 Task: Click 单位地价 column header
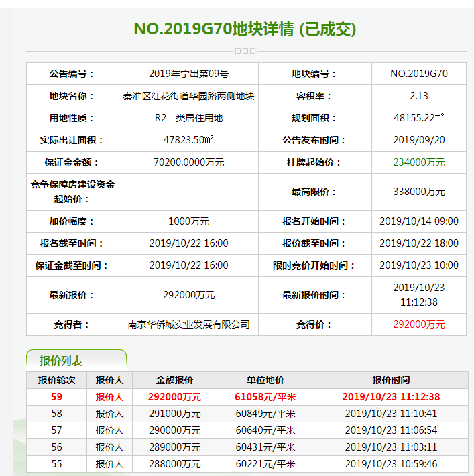[x=265, y=380]
